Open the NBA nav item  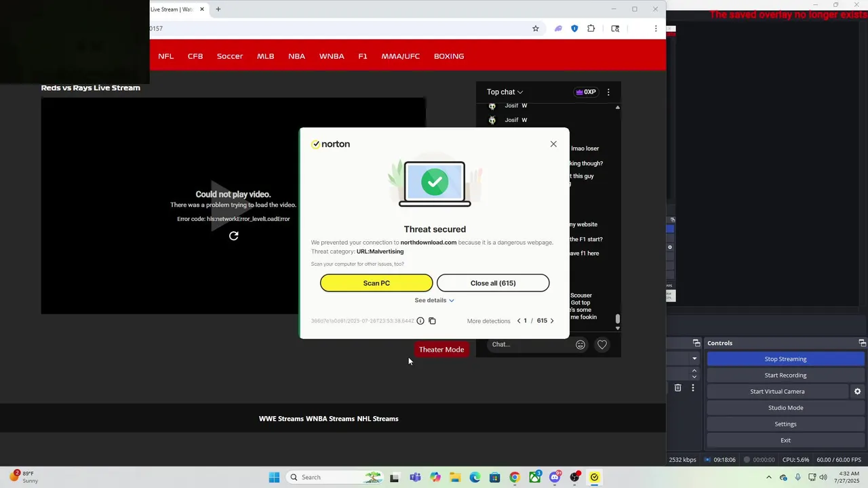[296, 56]
